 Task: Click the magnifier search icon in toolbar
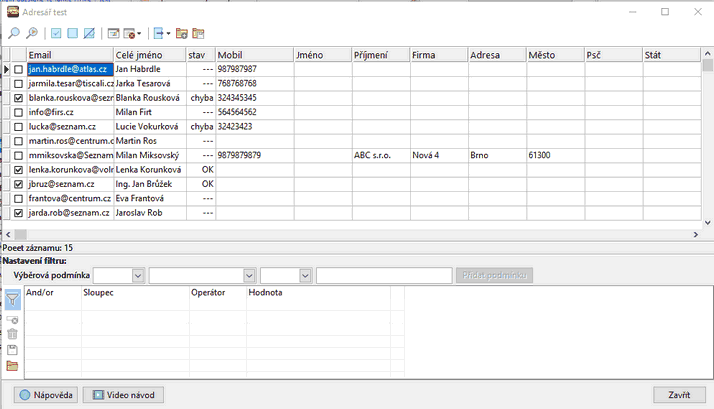click(14, 33)
